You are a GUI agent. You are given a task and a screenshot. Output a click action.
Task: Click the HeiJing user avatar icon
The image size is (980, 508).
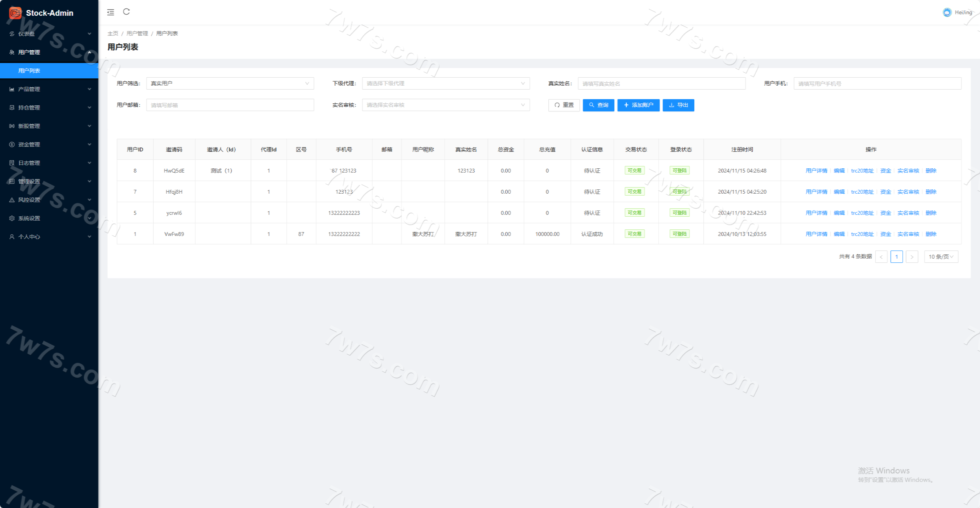coord(947,12)
